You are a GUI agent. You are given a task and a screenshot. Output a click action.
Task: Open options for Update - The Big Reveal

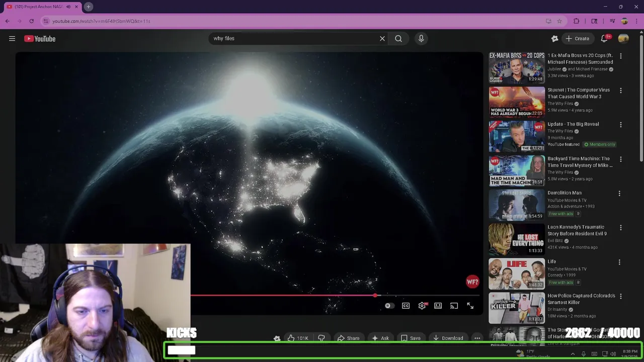(620, 125)
